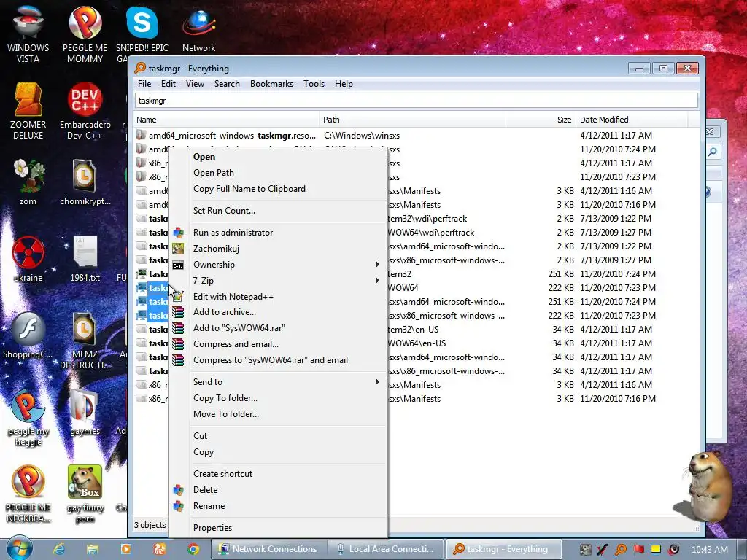Open Windows Explorer folder taskbar icon
747x560 pixels.
coord(93,549)
